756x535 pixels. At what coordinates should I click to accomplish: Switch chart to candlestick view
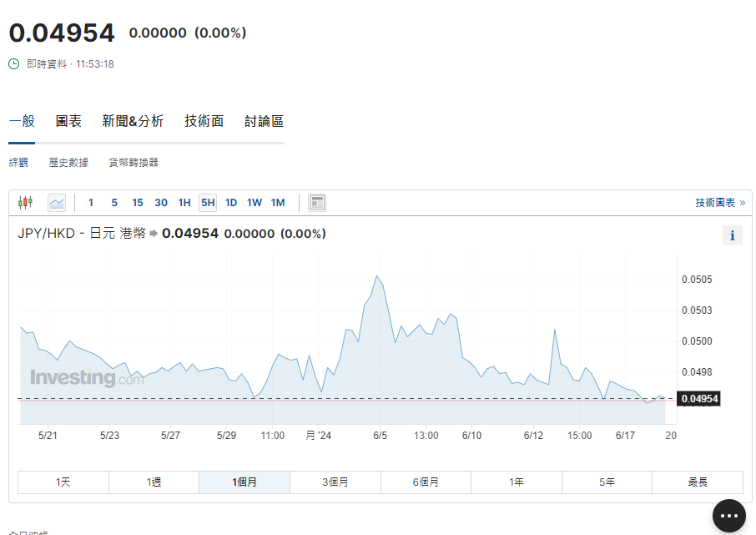click(x=25, y=202)
